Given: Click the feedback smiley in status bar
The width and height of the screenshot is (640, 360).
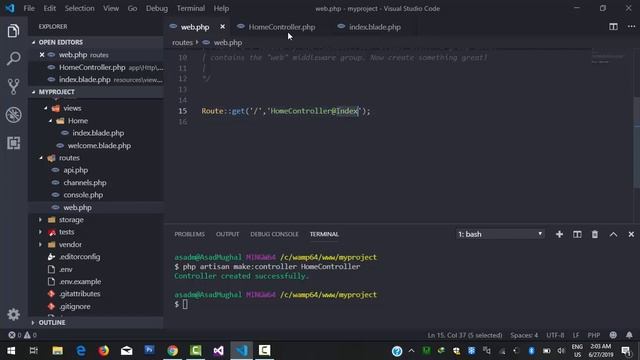Looking at the screenshot, I should coord(613,335).
